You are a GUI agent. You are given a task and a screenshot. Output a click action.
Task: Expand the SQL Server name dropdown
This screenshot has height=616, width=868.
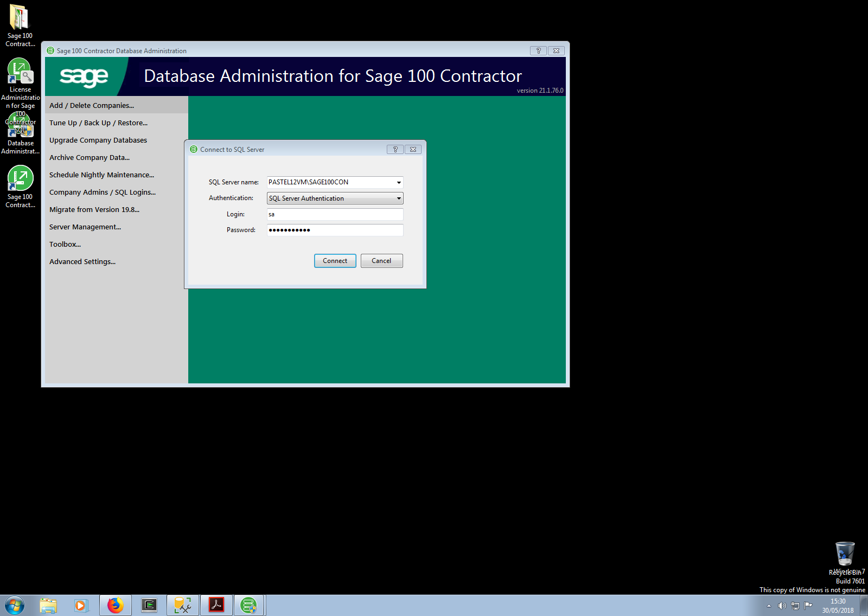[x=399, y=182]
